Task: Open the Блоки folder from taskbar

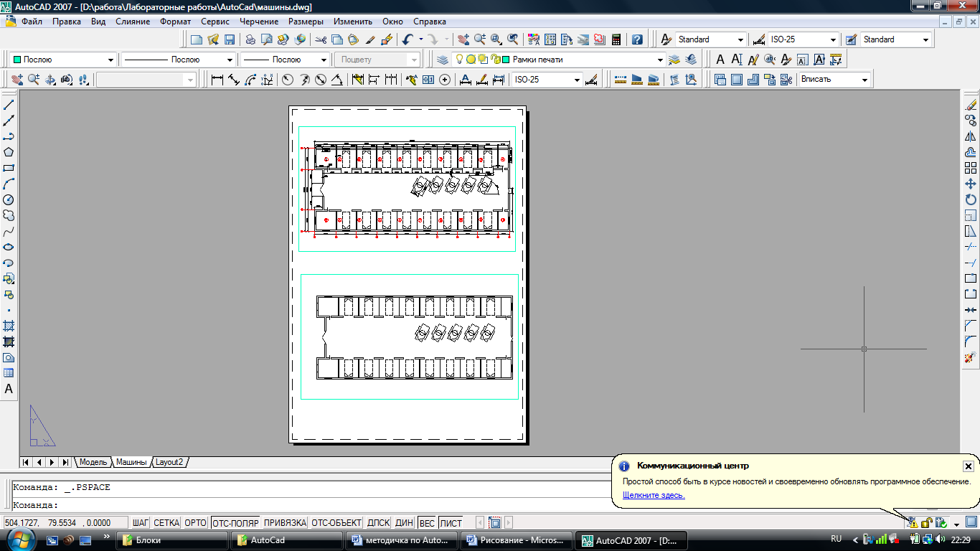Action: coord(173,540)
